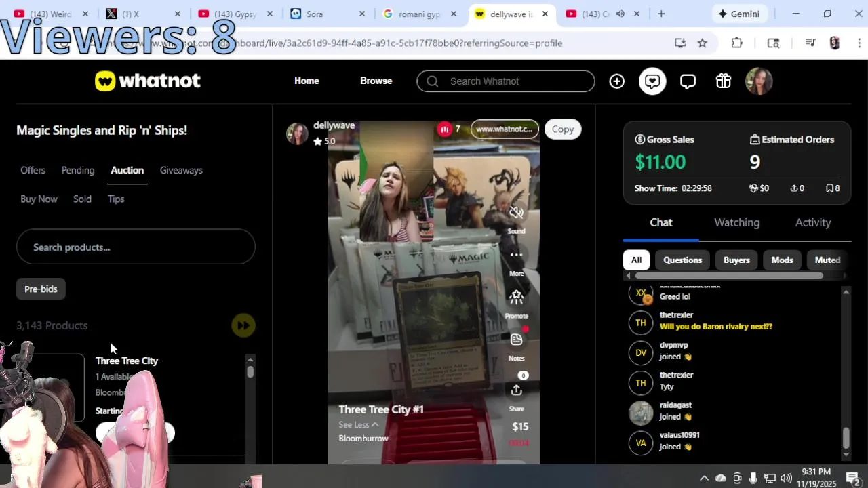This screenshot has width=868, height=488.
Task: Open the highlighted live chat icon
Action: tap(652, 81)
